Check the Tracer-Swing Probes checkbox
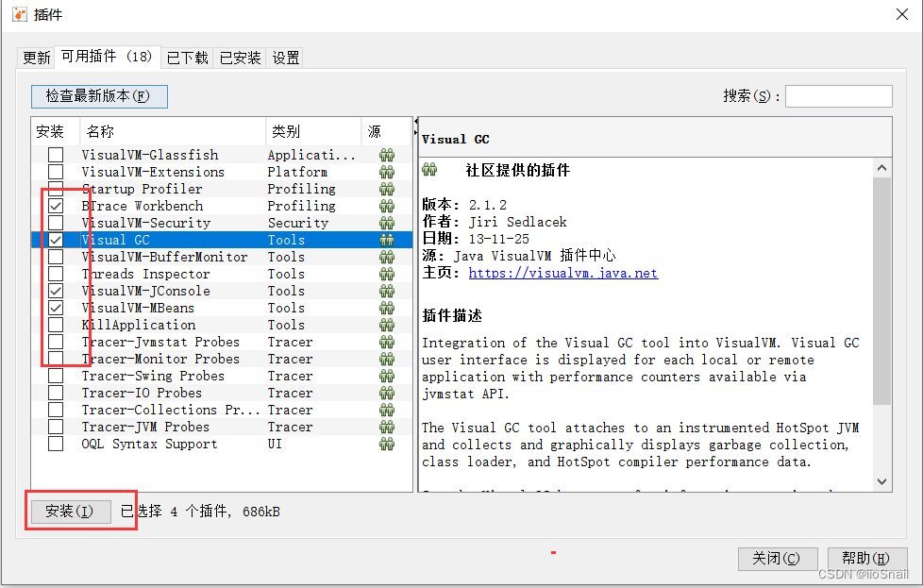This screenshot has width=923, height=588. (x=56, y=376)
